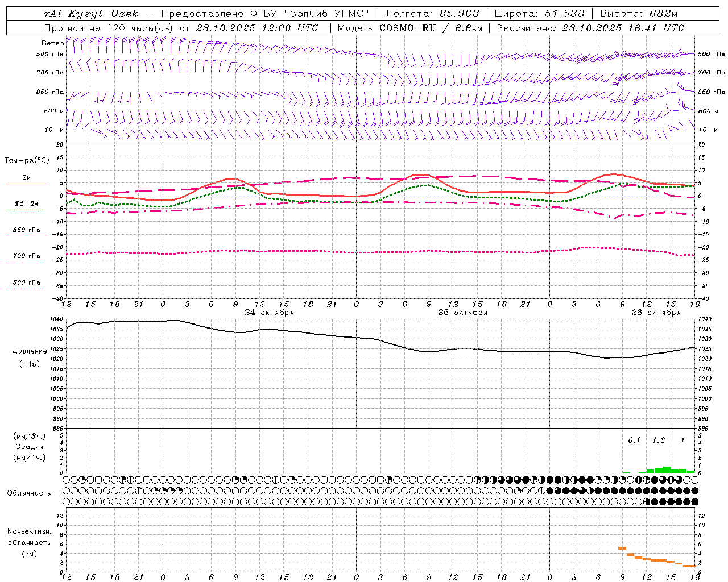Click the 700 гПа temperature legend entry
The image size is (728, 582).
[x=26, y=256]
